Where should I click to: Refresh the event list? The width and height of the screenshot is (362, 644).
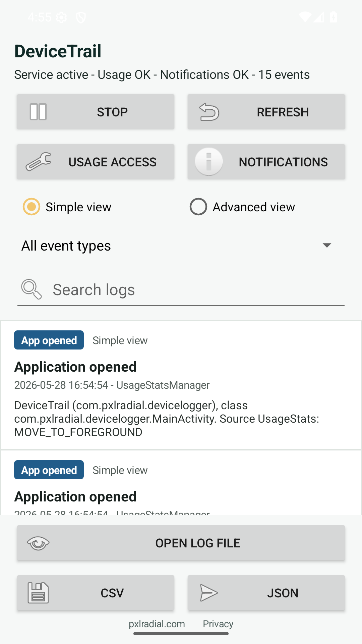[266, 112]
